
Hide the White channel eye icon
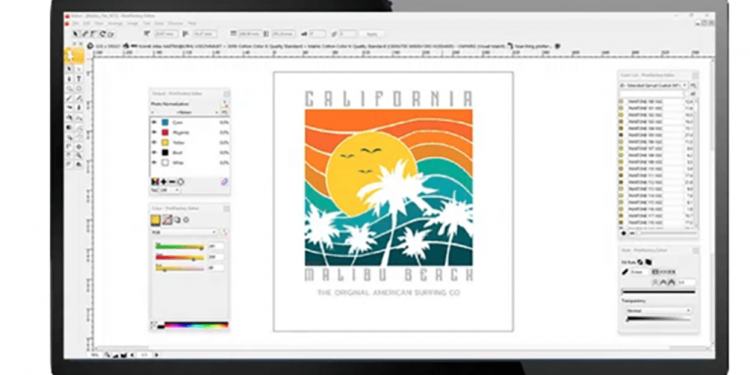click(x=154, y=163)
